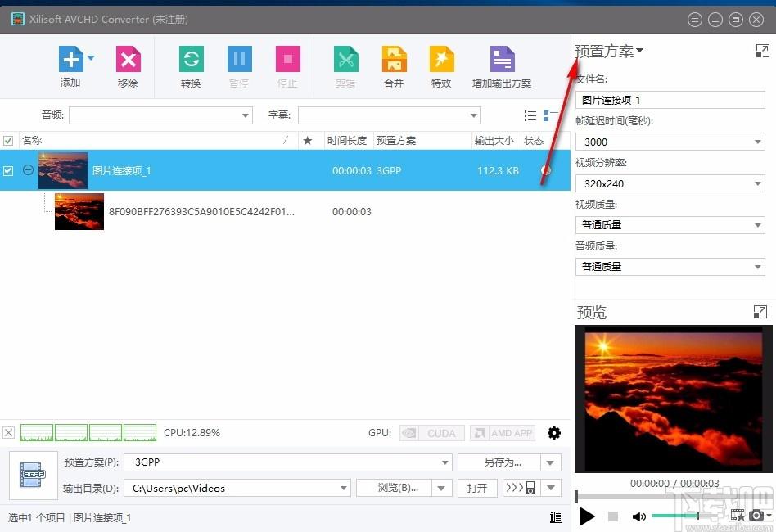Click the 另存为... button
This screenshot has height=532, width=776.
point(499,462)
